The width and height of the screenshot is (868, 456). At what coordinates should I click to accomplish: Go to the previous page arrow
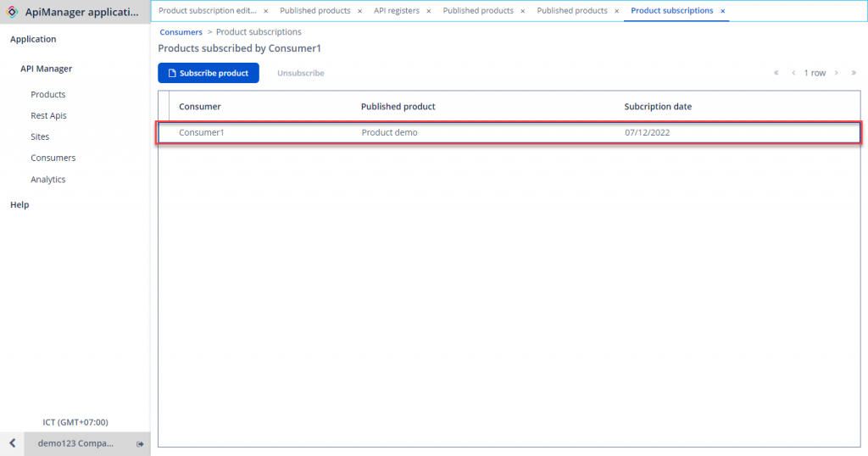tap(793, 73)
